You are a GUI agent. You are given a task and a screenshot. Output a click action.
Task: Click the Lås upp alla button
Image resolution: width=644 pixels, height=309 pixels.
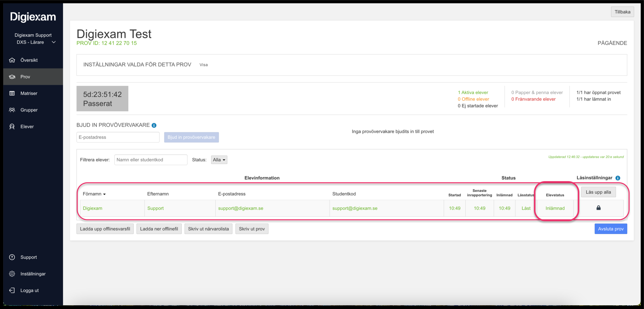point(598,192)
